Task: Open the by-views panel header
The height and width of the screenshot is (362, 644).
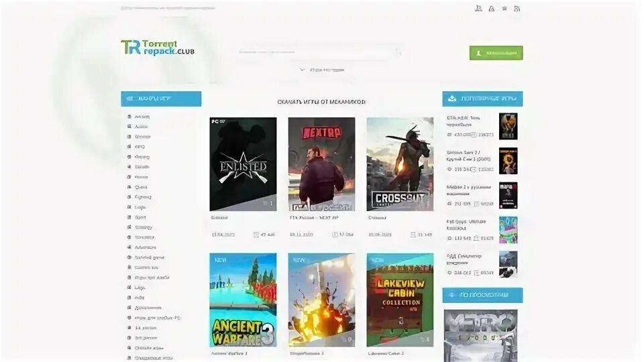Action: pyautogui.click(x=482, y=295)
